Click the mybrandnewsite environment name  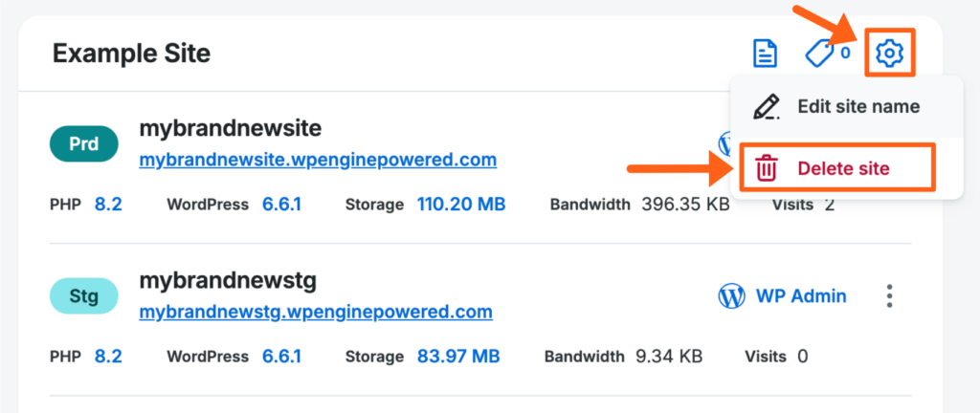(231, 128)
